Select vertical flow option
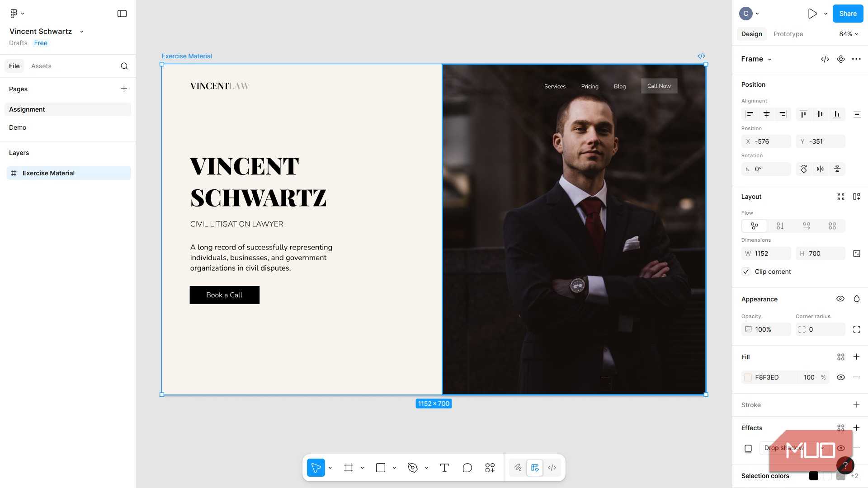 pos(780,226)
